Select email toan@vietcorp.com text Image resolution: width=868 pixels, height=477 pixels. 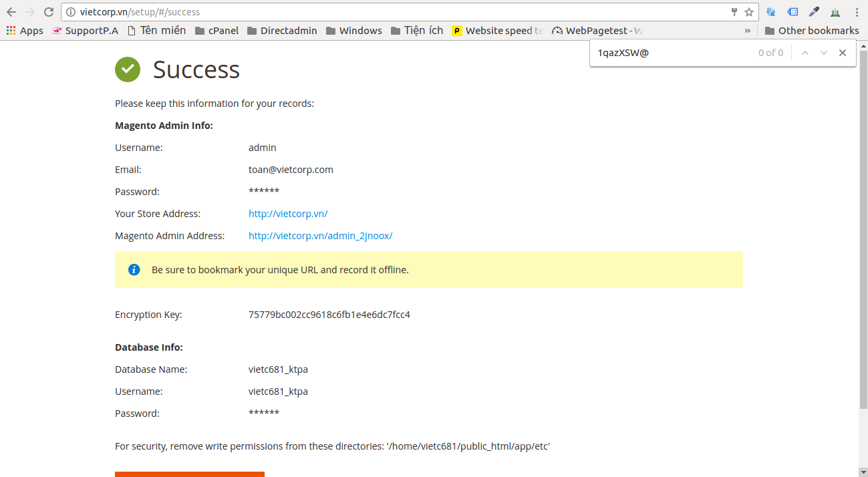(291, 170)
